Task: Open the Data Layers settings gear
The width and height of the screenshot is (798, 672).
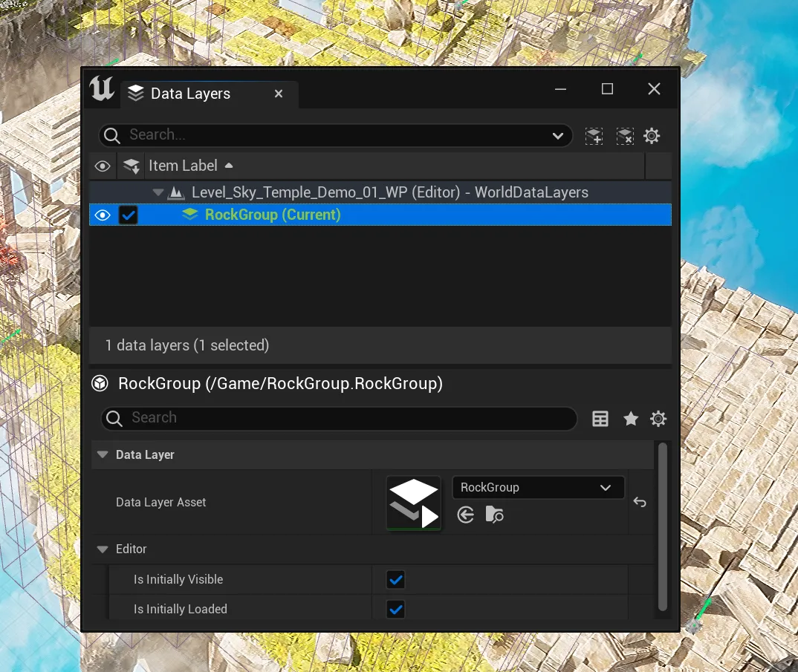Action: pos(652,135)
